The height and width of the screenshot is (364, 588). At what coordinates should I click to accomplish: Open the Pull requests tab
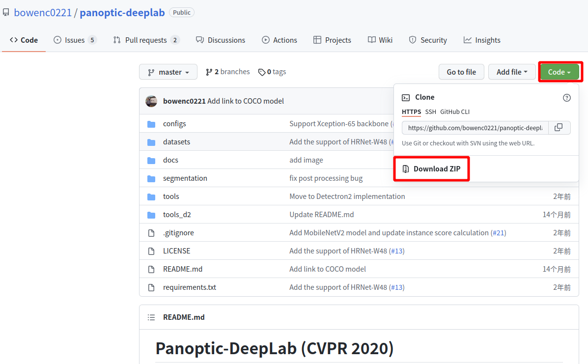pos(146,40)
